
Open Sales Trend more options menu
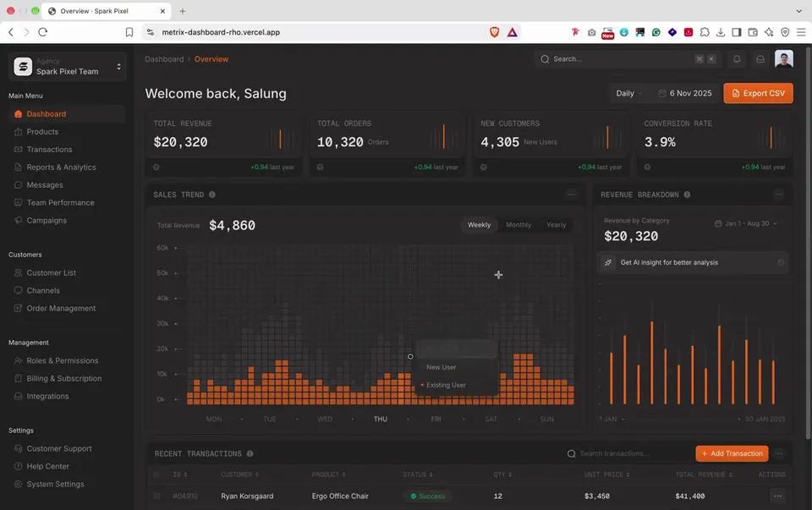click(x=571, y=195)
